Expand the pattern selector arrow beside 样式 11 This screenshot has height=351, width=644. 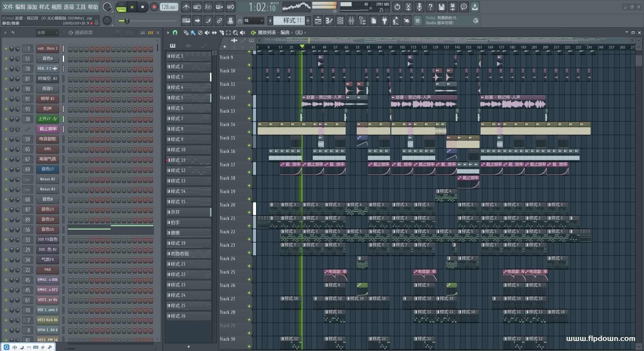click(270, 21)
